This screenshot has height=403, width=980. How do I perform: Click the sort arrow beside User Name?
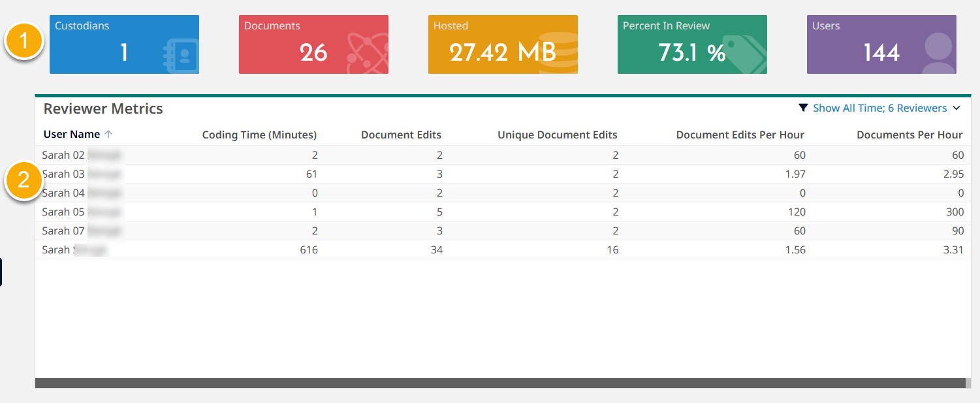coord(108,135)
